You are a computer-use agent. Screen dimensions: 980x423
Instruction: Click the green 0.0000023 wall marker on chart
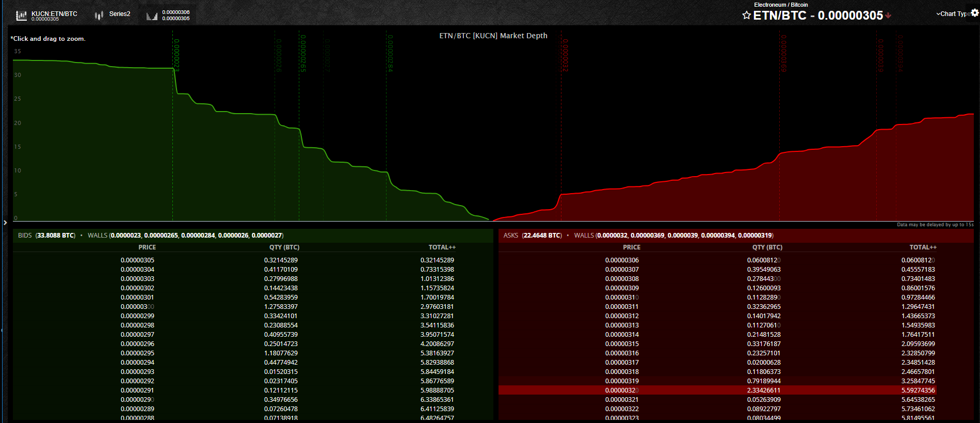176,55
